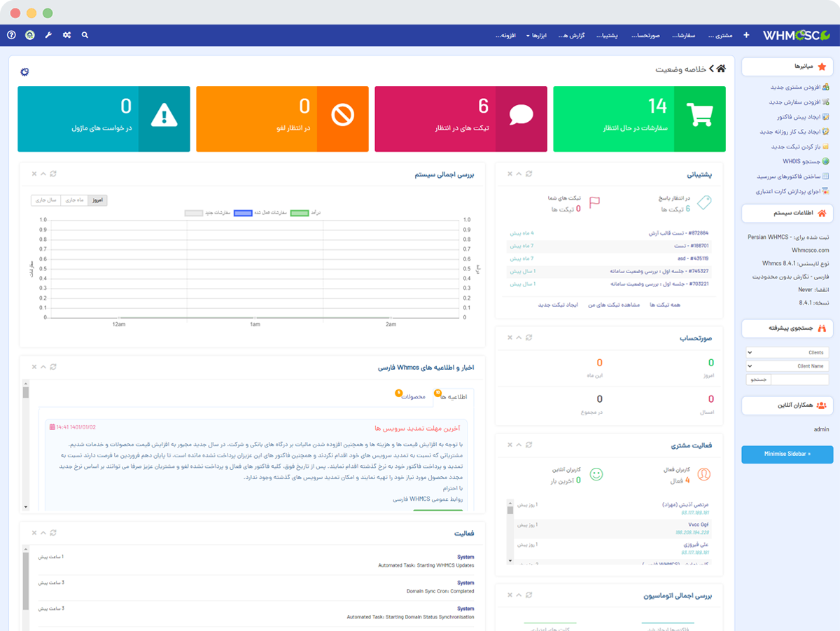Click the plus icon beside WHMCSCO logo

coord(746,35)
